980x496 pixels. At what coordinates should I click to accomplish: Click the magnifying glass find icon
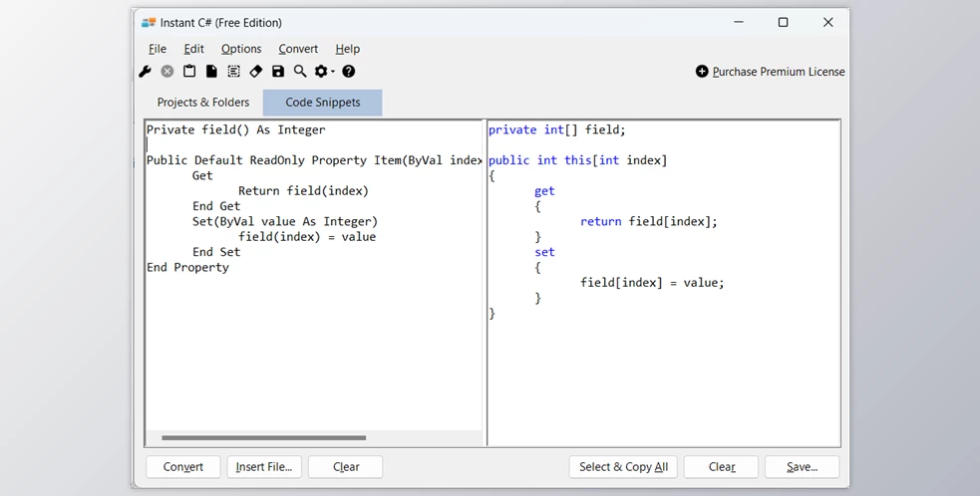pyautogui.click(x=300, y=72)
